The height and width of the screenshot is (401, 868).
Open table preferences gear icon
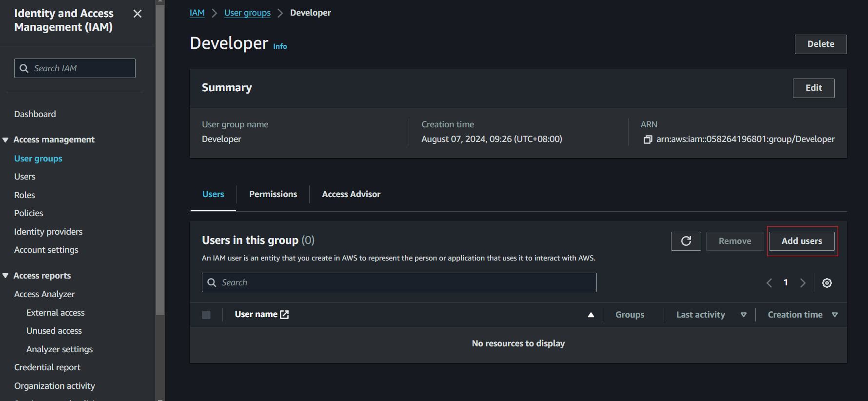coord(827,283)
